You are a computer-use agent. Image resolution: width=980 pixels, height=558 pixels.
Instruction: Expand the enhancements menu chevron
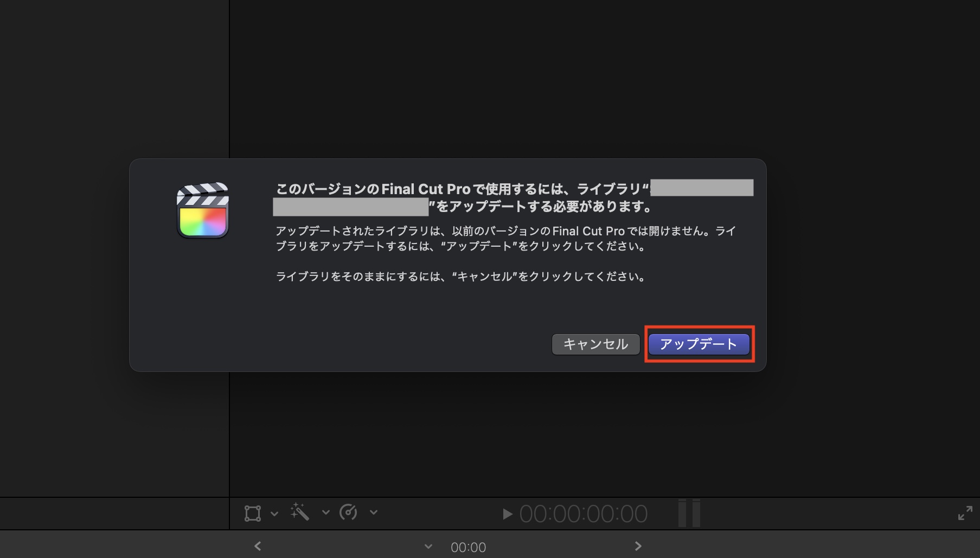[325, 512]
